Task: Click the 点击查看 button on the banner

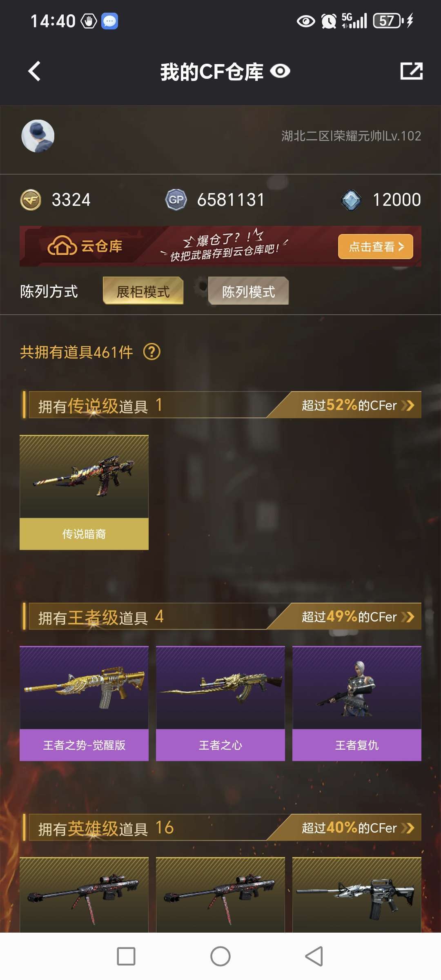Action: pyautogui.click(x=376, y=247)
